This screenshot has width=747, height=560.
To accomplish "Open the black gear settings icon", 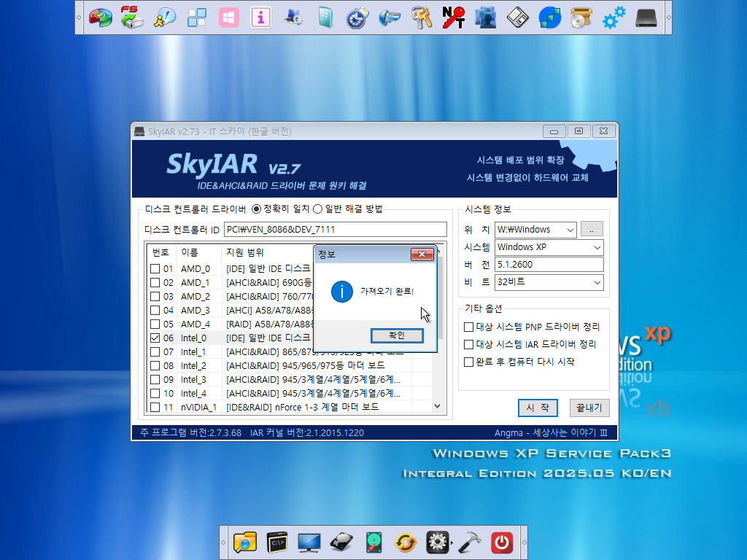I will (x=438, y=542).
